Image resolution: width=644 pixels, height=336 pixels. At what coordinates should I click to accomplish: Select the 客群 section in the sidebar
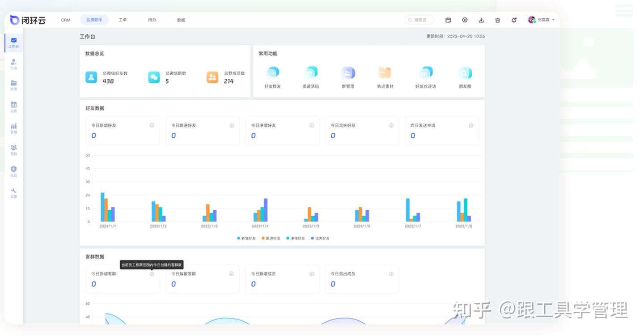[x=13, y=149]
